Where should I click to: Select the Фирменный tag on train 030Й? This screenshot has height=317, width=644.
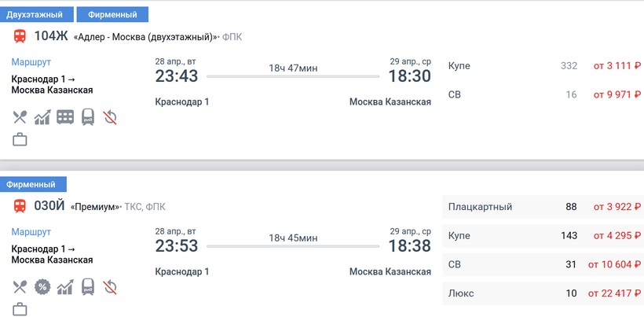[x=34, y=185]
